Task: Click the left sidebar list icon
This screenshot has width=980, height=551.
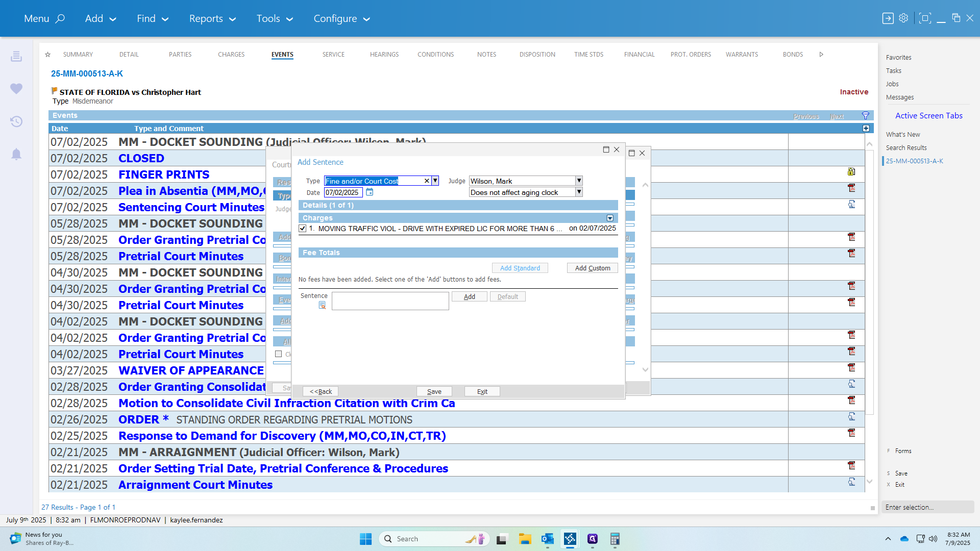Action: pos(16,56)
